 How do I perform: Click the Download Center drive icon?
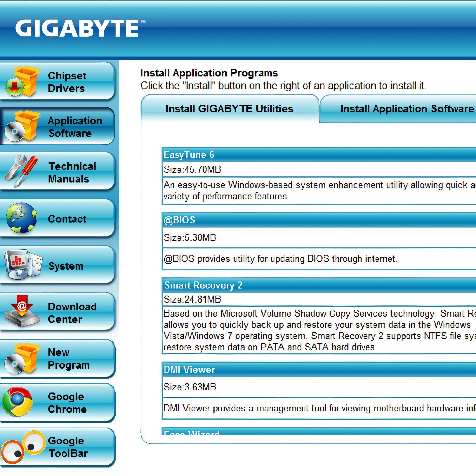pos(22,311)
